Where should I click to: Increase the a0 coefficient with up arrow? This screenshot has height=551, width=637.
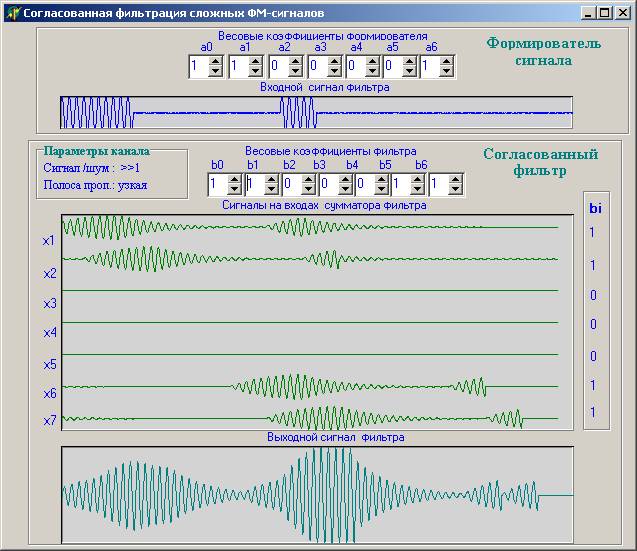(x=215, y=62)
